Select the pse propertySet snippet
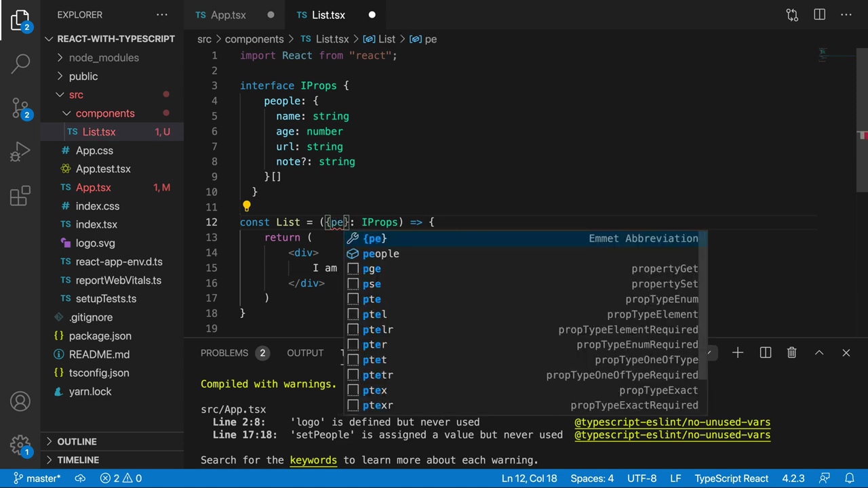868x488 pixels. click(526, 284)
